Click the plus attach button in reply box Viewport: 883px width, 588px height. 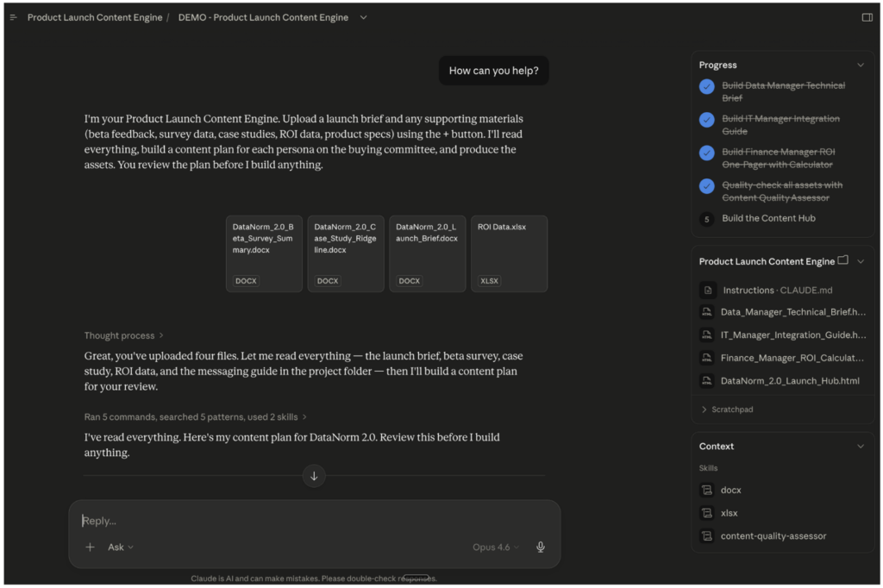(x=90, y=547)
